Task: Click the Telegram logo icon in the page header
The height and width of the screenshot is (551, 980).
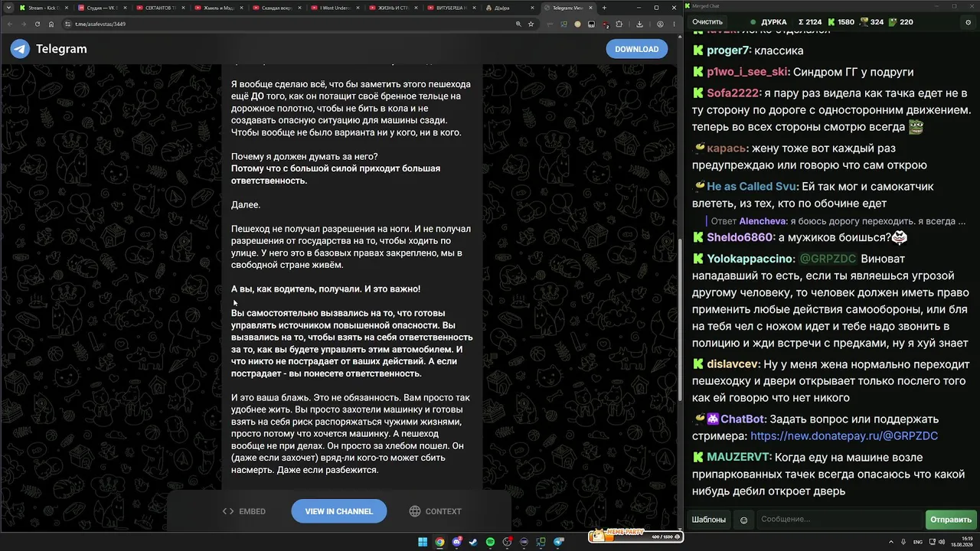Action: tap(20, 49)
